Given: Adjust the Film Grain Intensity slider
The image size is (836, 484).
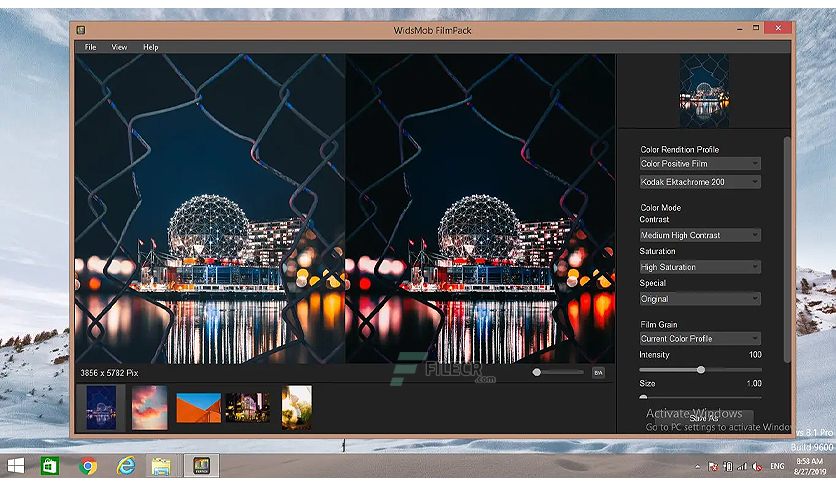Looking at the screenshot, I should point(700,369).
